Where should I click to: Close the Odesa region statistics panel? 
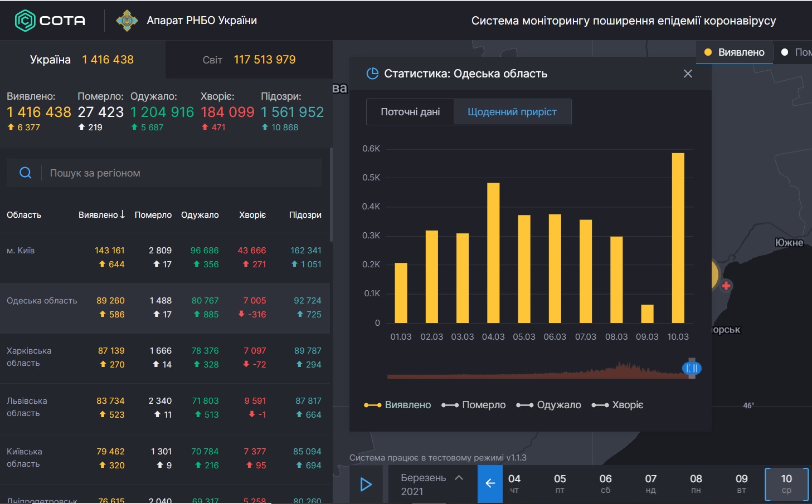click(x=688, y=74)
